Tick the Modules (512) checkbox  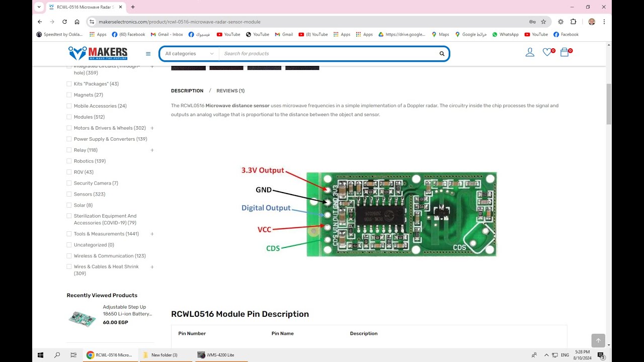[69, 117]
